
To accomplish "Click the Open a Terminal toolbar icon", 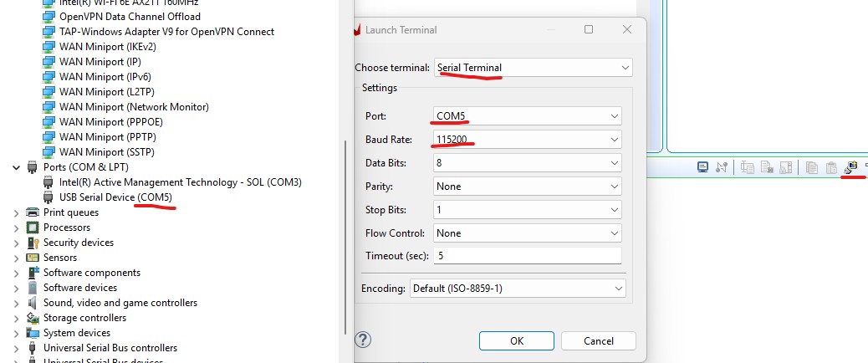I will tap(850, 168).
